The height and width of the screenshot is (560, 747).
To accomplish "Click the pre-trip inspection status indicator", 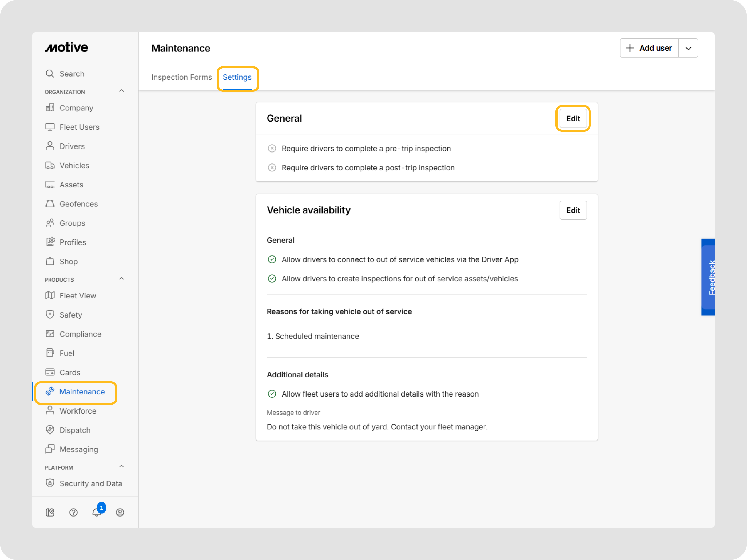I will pos(272,149).
